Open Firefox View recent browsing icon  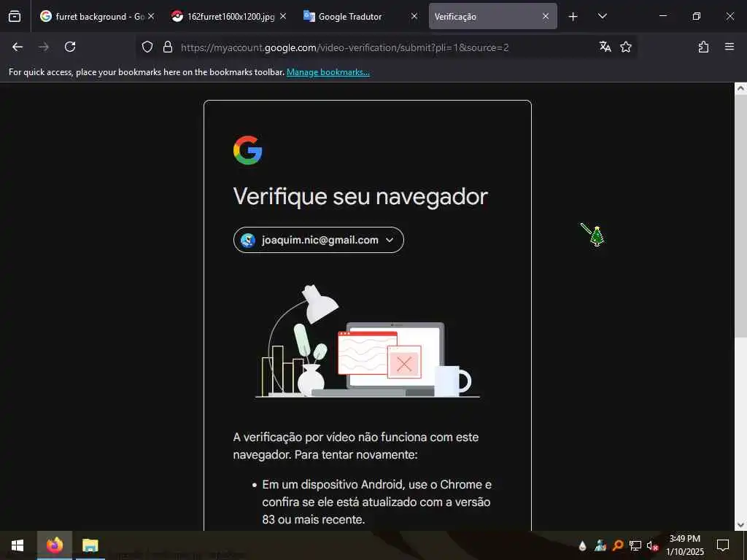pyautogui.click(x=15, y=16)
